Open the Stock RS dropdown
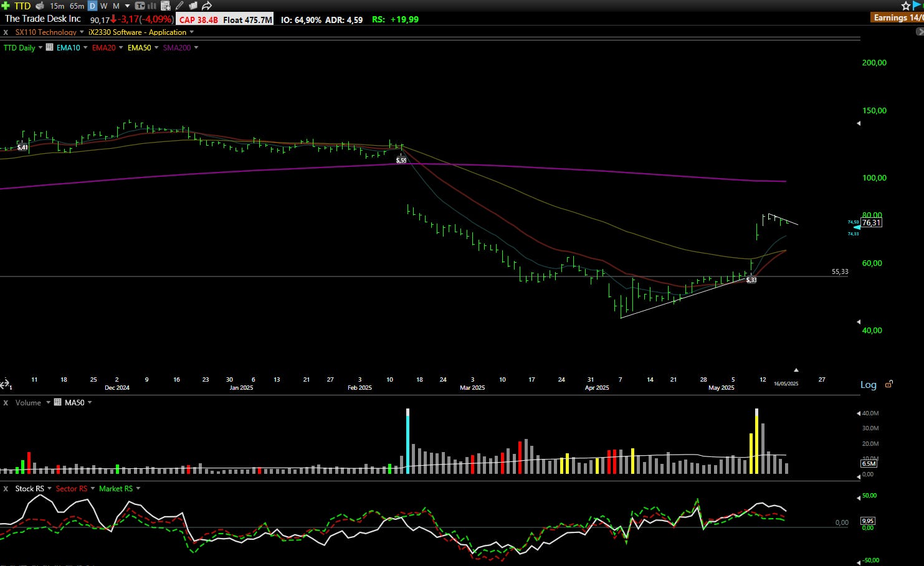The height and width of the screenshot is (566, 924). coord(49,489)
